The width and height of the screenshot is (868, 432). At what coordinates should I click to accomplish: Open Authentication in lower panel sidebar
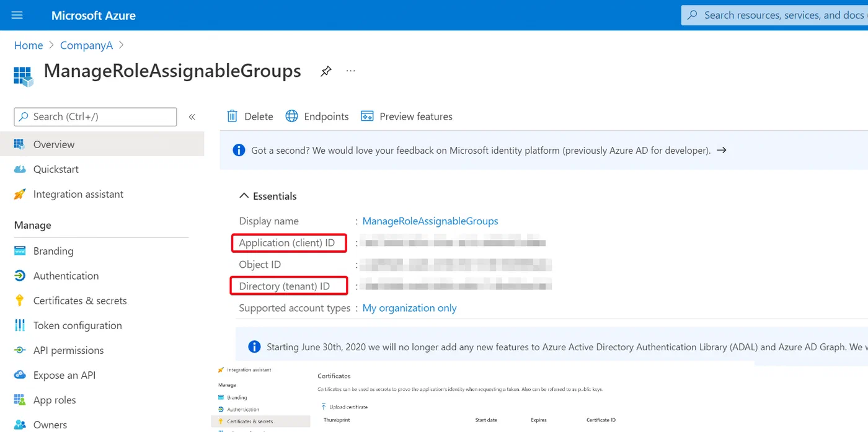[243, 410]
